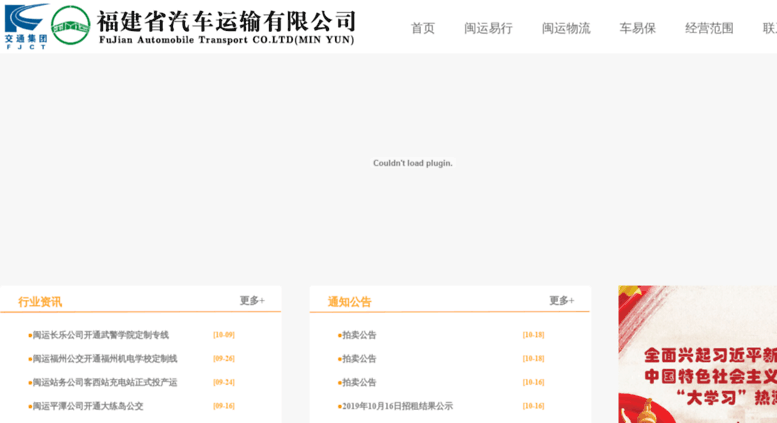Open news 闽运站务公司客西站充电站正式投产运
The image size is (777, 423).
(x=105, y=382)
